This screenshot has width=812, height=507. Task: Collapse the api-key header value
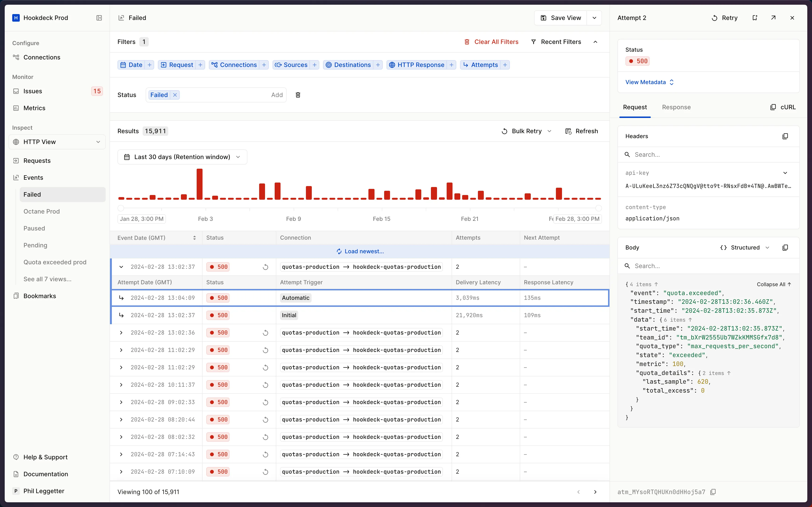pos(785,173)
